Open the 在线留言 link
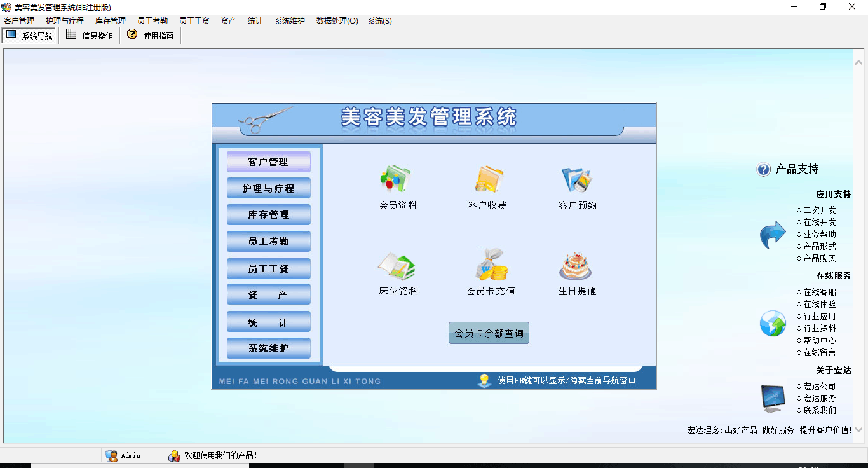The height and width of the screenshot is (468, 868). (820, 352)
